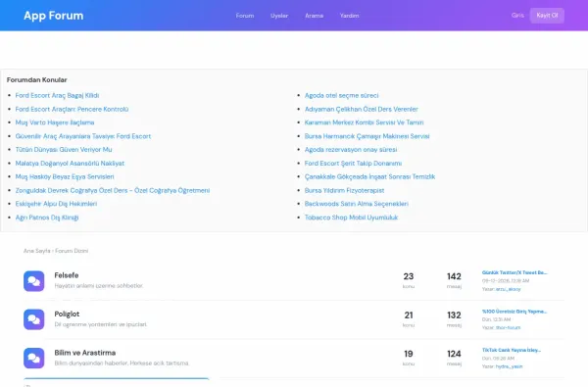The image size is (588, 387).
Task: Open the App Forum home logo
Action: (x=54, y=16)
